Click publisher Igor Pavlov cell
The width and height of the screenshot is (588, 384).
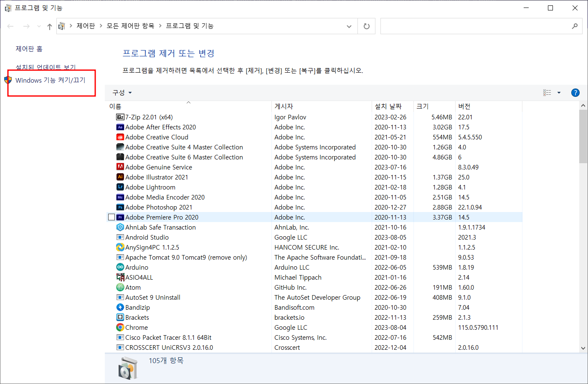coord(290,117)
